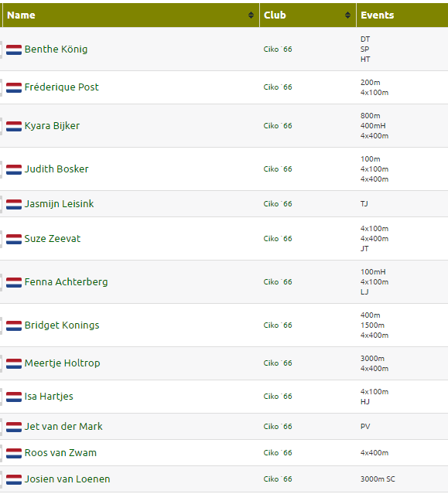This screenshot has width=448, height=494.
Task: Click Dutch flag beside Josien van Loenen
Action: (x=14, y=479)
